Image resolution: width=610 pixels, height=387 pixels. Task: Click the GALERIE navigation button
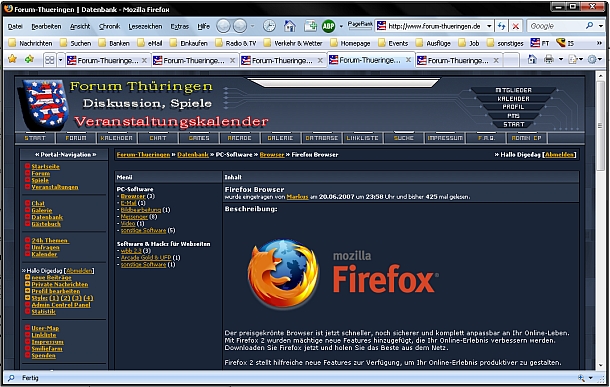280,138
